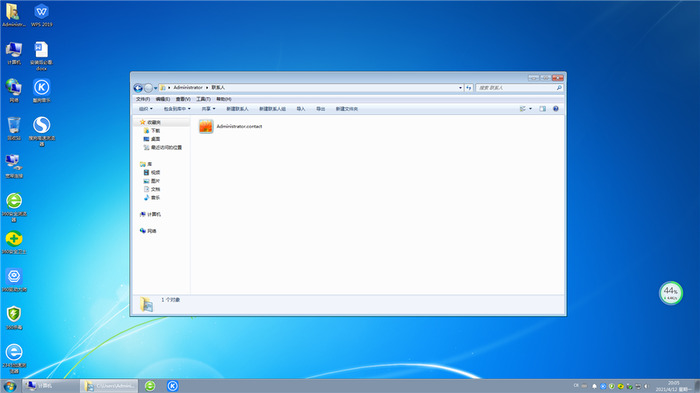This screenshot has width=700, height=393.
Task: Expand the 共享 dropdown in toolbar
Action: tap(208, 109)
